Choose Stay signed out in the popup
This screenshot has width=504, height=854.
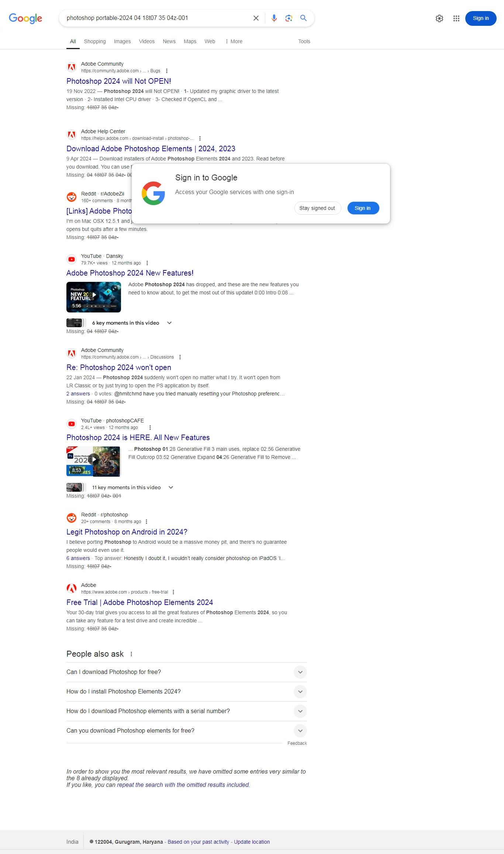(317, 208)
